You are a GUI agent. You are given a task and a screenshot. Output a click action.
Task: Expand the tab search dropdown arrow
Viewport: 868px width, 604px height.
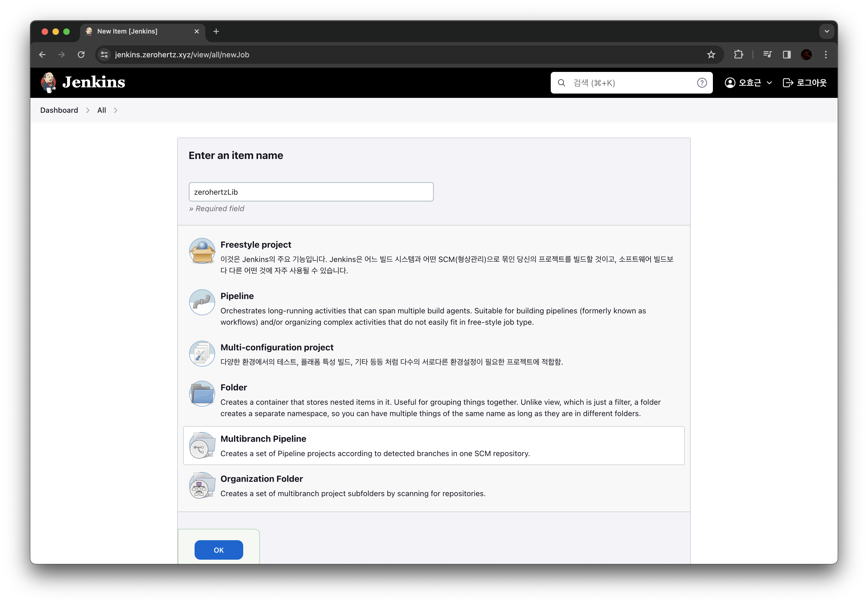point(827,31)
